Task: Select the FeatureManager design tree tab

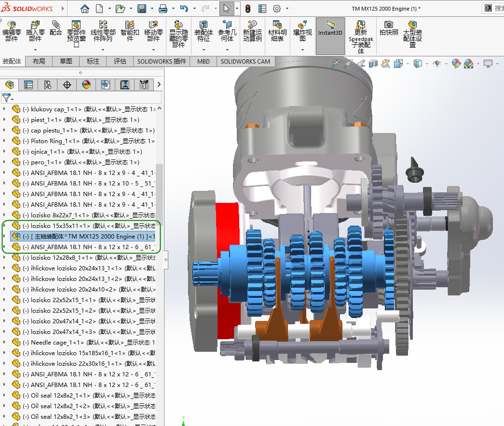Action: coord(9,85)
